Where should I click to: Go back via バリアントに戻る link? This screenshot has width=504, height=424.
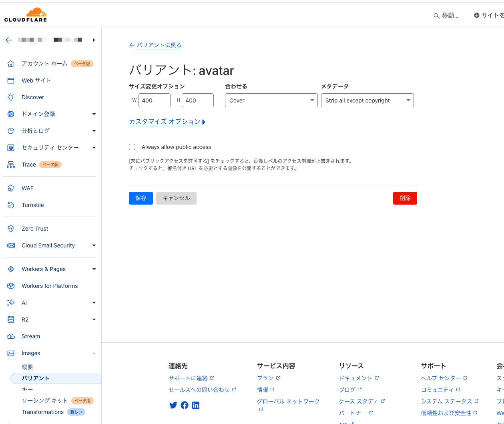point(155,45)
